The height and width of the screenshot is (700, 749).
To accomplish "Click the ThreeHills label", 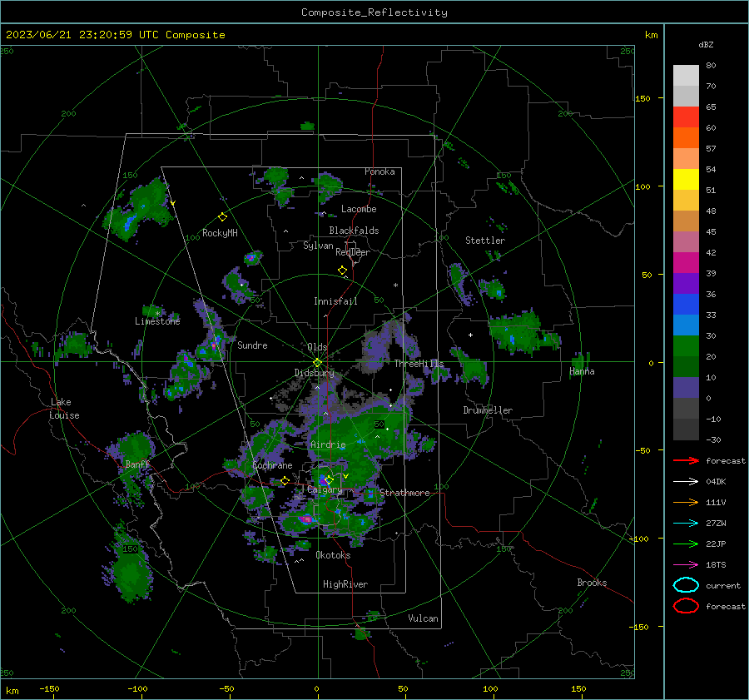I will [x=419, y=364].
